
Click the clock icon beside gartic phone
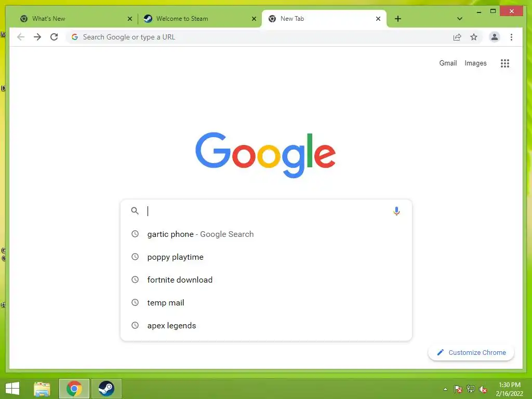(x=135, y=234)
